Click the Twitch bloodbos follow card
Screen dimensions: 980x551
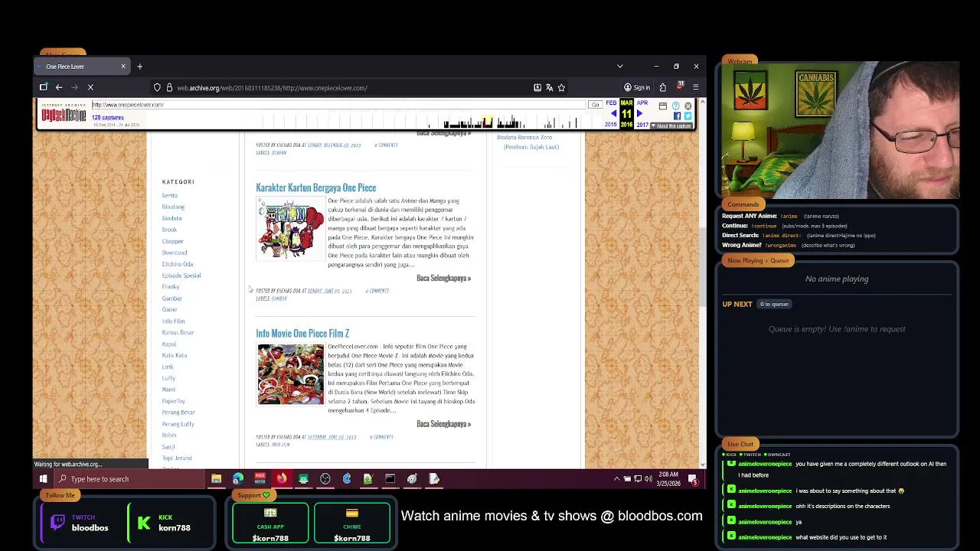(x=81, y=523)
